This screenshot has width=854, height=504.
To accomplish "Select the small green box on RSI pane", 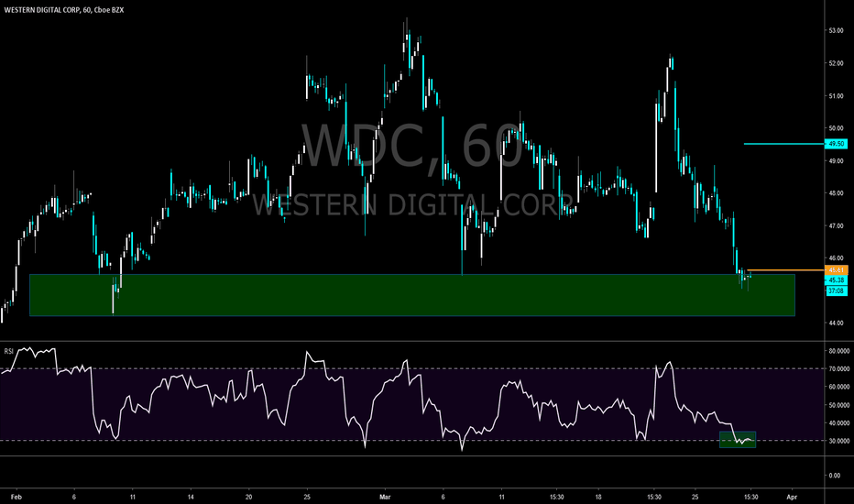I will (738, 439).
